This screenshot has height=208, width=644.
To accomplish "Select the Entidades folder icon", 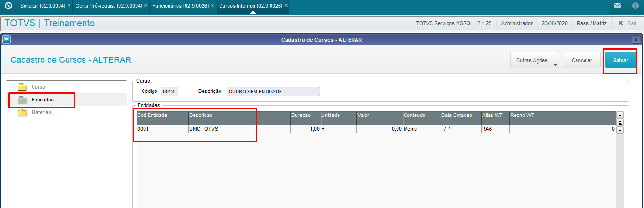I will (22, 100).
